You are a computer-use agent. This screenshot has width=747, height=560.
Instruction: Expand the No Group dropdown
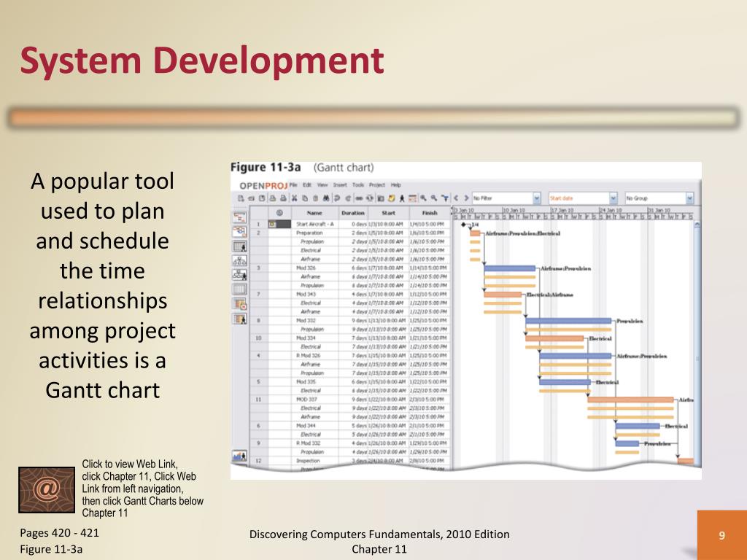pos(689,198)
